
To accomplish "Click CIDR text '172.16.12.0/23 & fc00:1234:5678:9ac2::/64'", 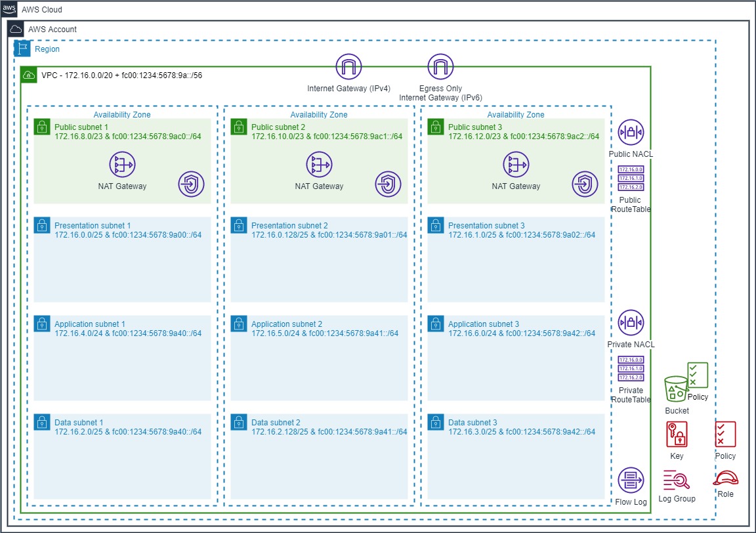I will point(524,137).
